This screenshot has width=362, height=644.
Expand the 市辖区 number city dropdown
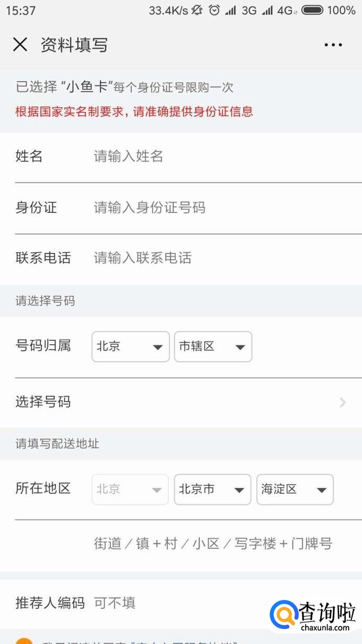click(x=213, y=346)
